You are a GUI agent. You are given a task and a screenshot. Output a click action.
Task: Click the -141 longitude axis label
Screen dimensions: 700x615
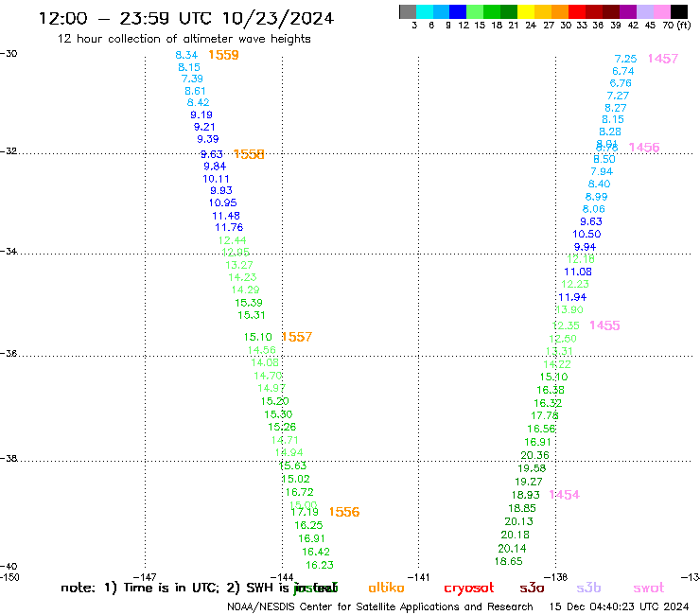pos(419,577)
